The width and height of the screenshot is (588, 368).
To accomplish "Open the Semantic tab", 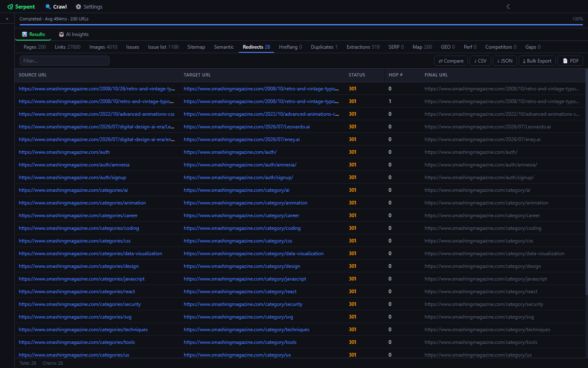I will pos(224,47).
